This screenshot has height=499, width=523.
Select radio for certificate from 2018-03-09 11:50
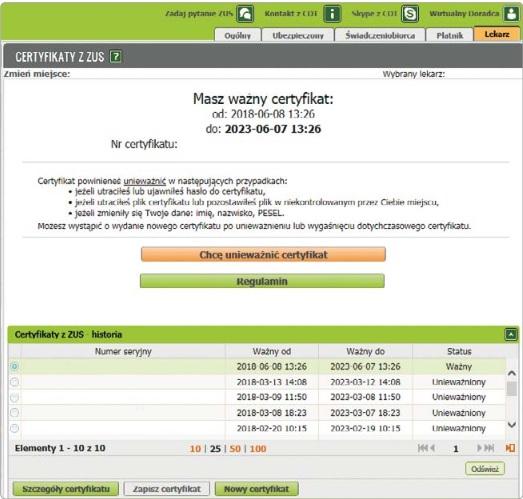click(14, 397)
